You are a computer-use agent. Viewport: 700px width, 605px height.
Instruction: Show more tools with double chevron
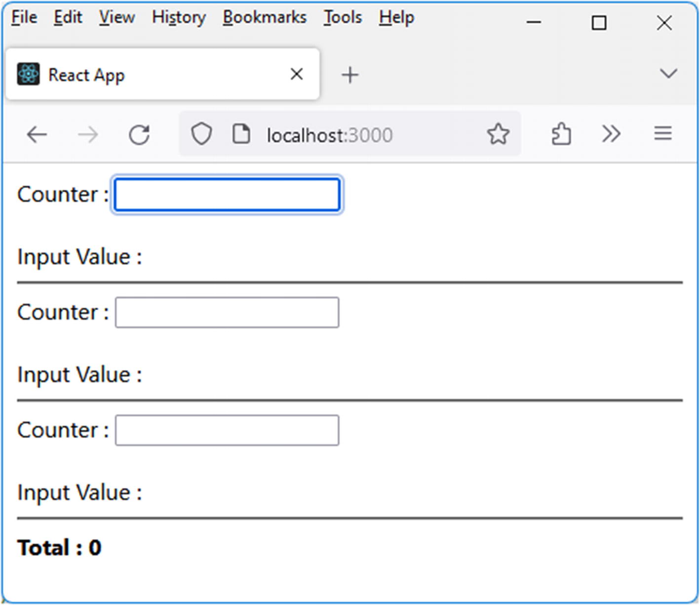(611, 134)
